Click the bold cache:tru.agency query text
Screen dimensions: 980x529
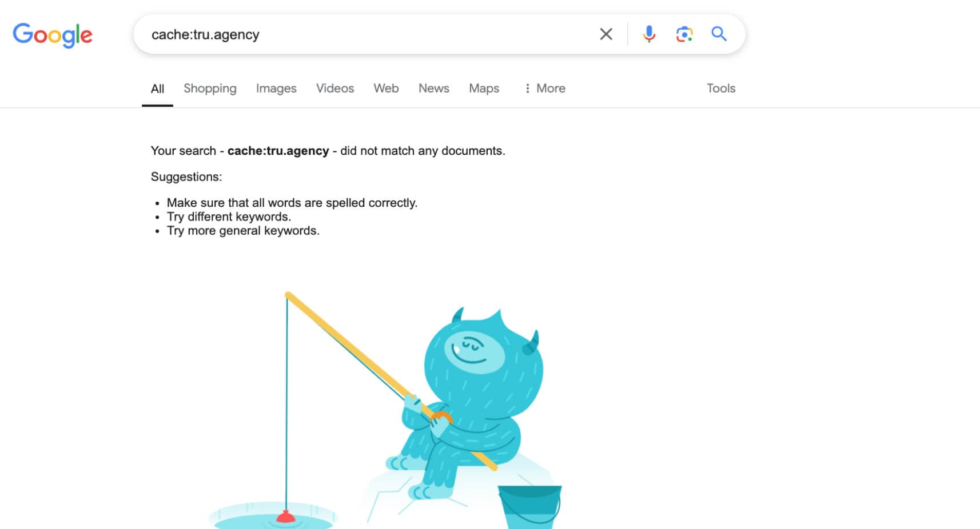coord(278,151)
